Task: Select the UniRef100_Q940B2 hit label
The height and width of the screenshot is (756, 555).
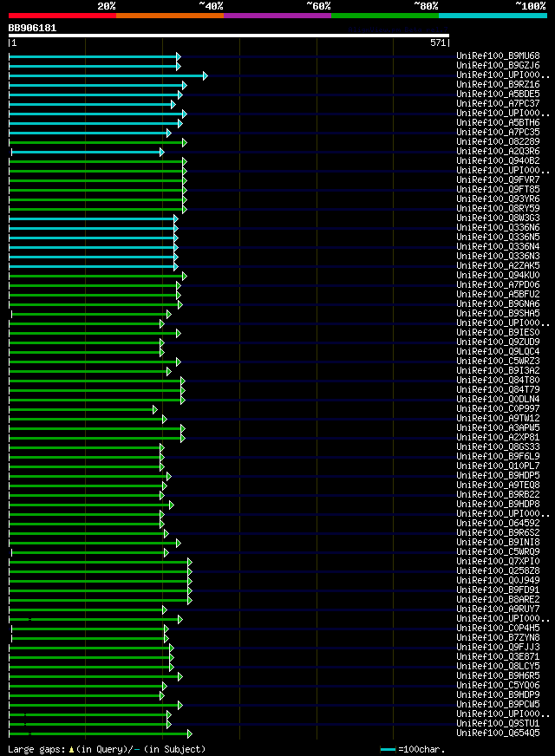Action: (x=498, y=160)
